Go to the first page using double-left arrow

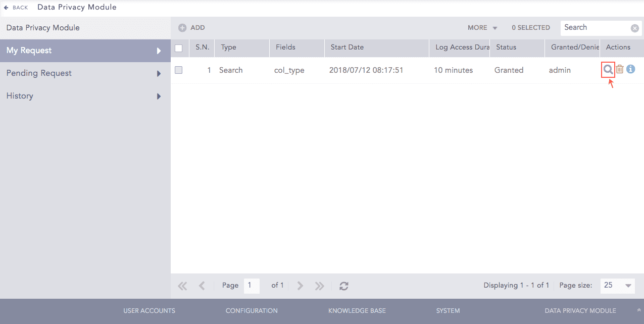click(x=183, y=286)
